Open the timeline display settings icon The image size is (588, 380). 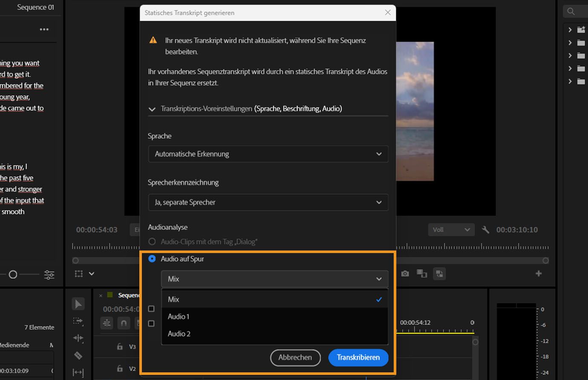tap(107, 323)
